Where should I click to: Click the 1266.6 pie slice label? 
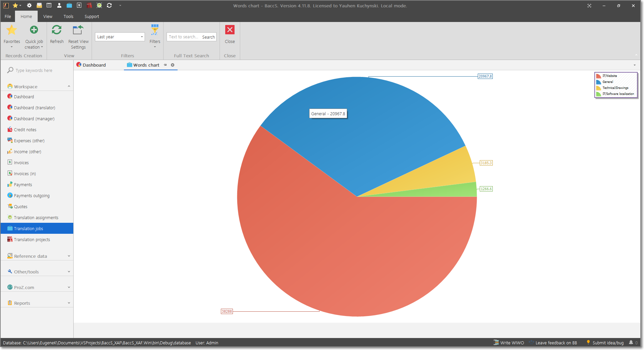pyautogui.click(x=486, y=189)
